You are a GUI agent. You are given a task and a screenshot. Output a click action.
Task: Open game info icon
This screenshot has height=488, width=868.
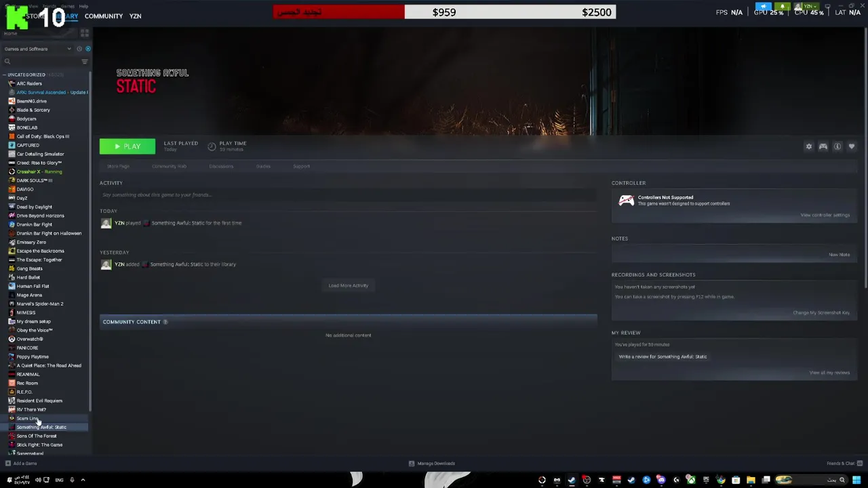coord(837,146)
